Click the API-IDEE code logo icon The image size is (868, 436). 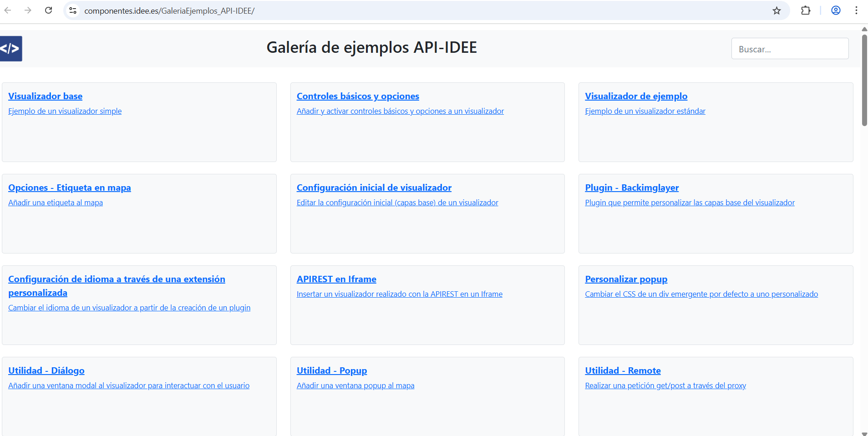10,49
